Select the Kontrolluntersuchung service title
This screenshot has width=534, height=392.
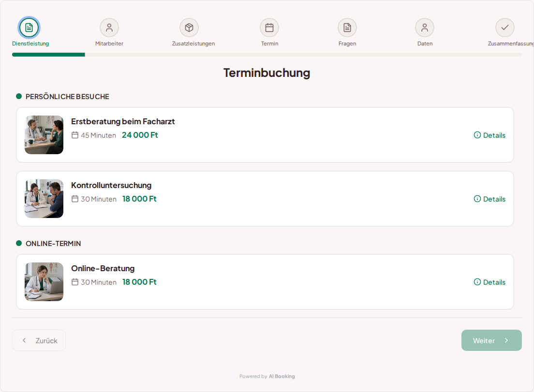click(x=111, y=186)
